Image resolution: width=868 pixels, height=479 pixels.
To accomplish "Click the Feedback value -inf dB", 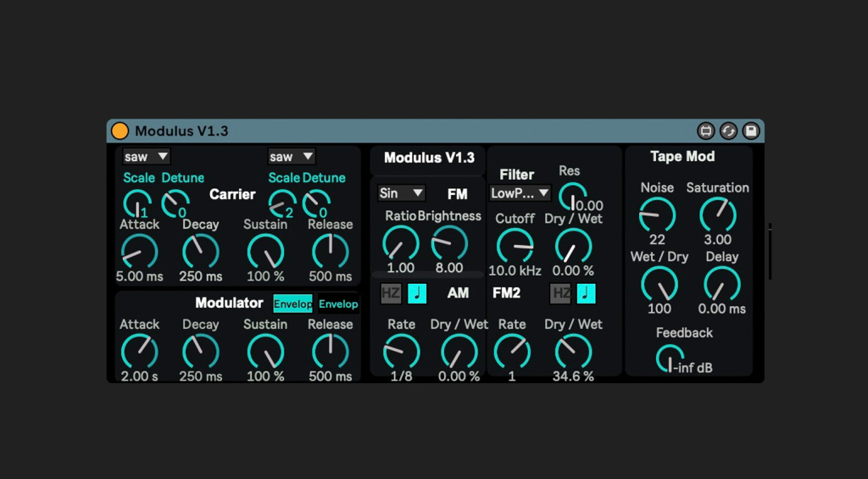I will pos(693,368).
